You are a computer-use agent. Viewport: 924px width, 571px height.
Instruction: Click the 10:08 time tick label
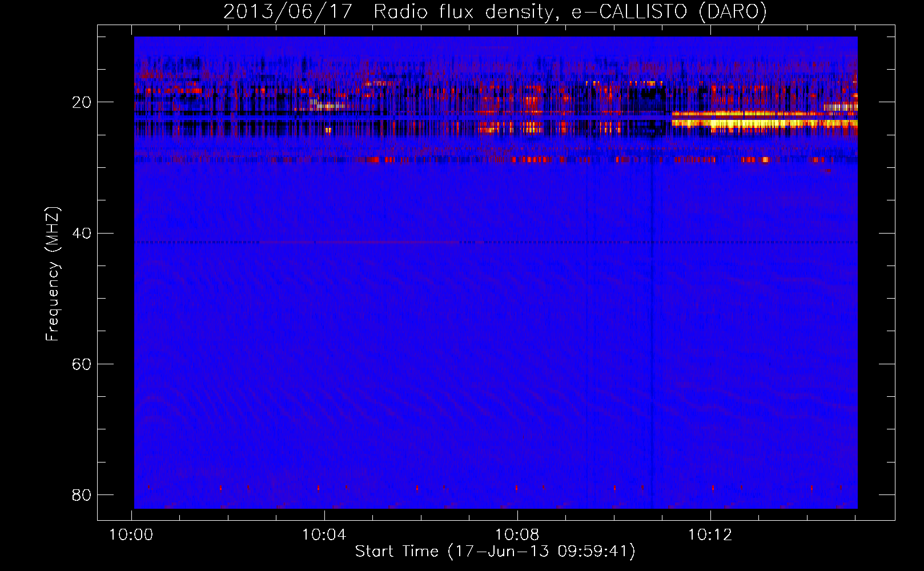coord(517,535)
